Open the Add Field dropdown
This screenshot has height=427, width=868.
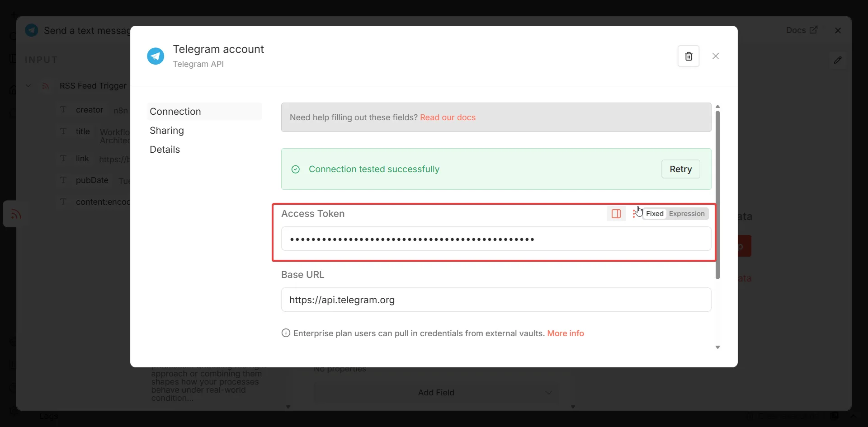click(x=436, y=393)
